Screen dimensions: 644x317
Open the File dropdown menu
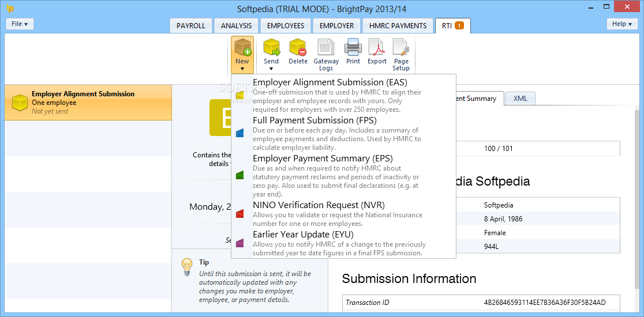coord(20,24)
